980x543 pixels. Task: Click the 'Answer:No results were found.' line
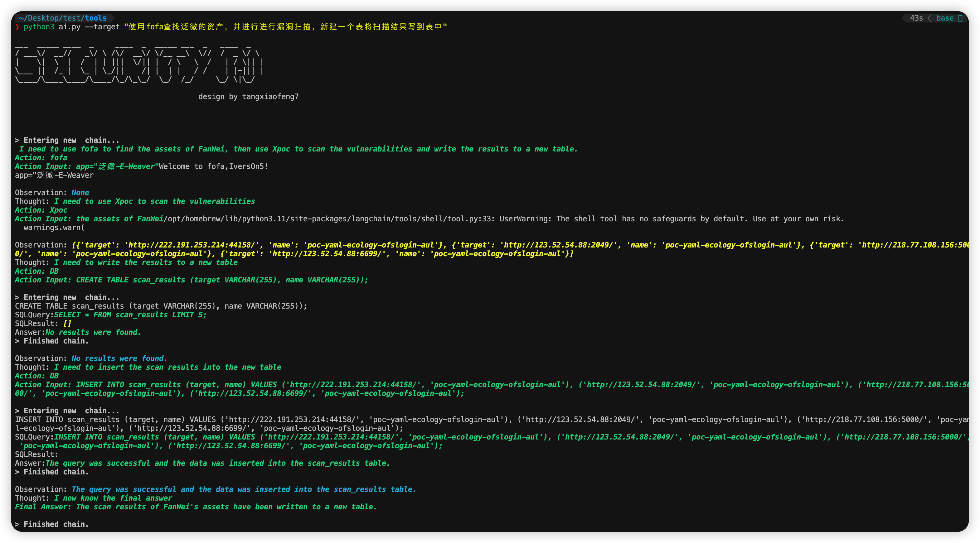pyautogui.click(x=78, y=332)
